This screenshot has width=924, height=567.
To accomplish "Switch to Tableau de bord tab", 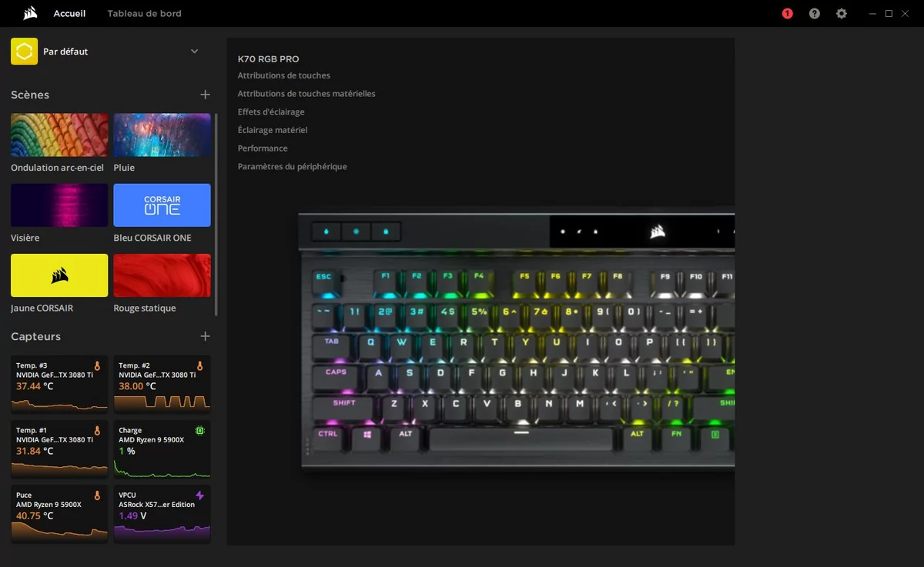I will pyautogui.click(x=145, y=13).
